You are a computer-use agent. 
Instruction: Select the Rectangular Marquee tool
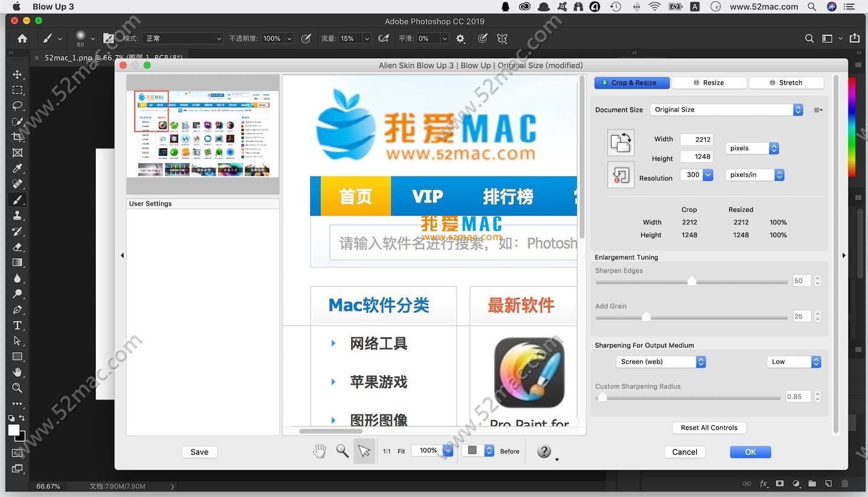click(17, 90)
